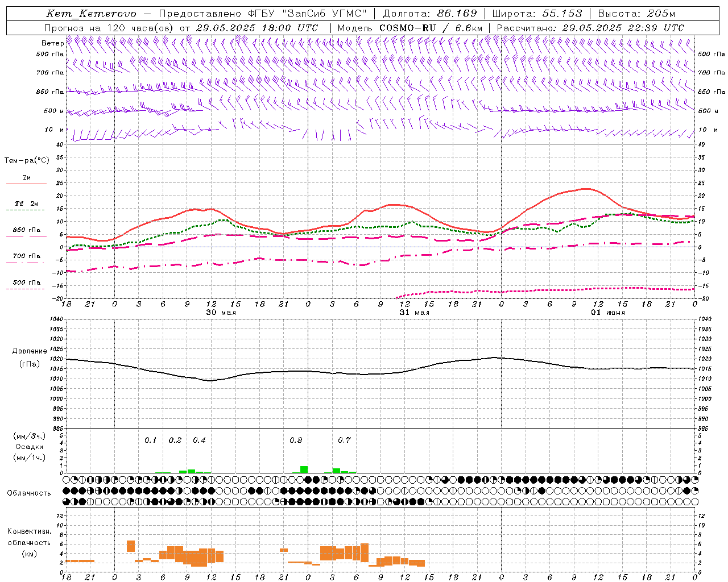Click the Td 2м legend entry

(27, 206)
